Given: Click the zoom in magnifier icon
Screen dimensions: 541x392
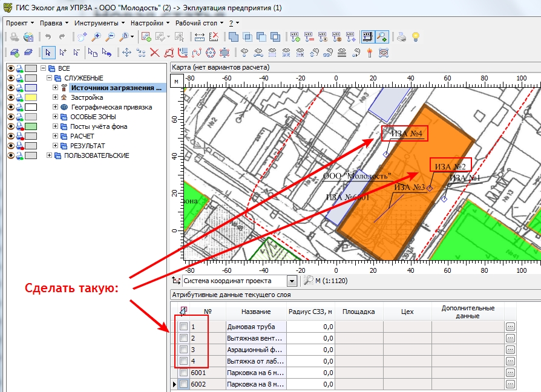Looking at the screenshot, I should (96, 37).
